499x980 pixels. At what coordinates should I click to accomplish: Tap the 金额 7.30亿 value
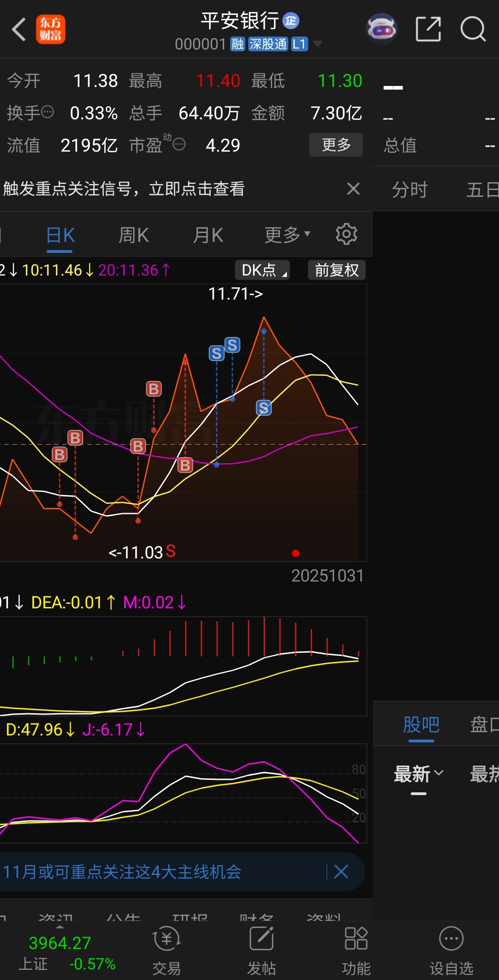[x=336, y=113]
